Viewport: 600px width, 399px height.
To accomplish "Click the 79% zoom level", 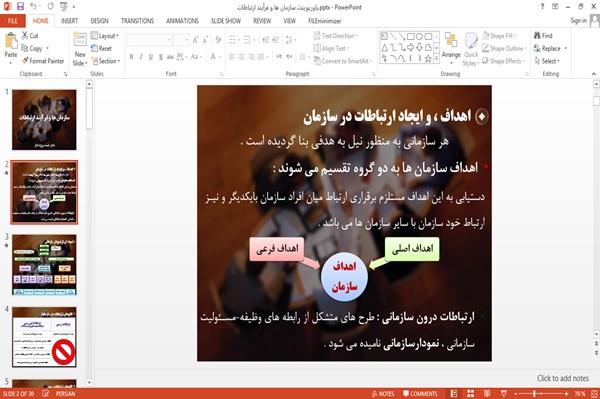I will click(x=580, y=394).
